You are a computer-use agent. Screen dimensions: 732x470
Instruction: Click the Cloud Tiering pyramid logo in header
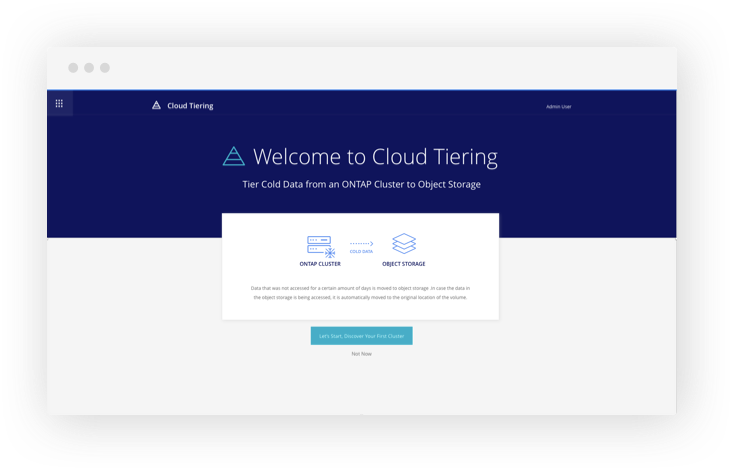coord(156,105)
